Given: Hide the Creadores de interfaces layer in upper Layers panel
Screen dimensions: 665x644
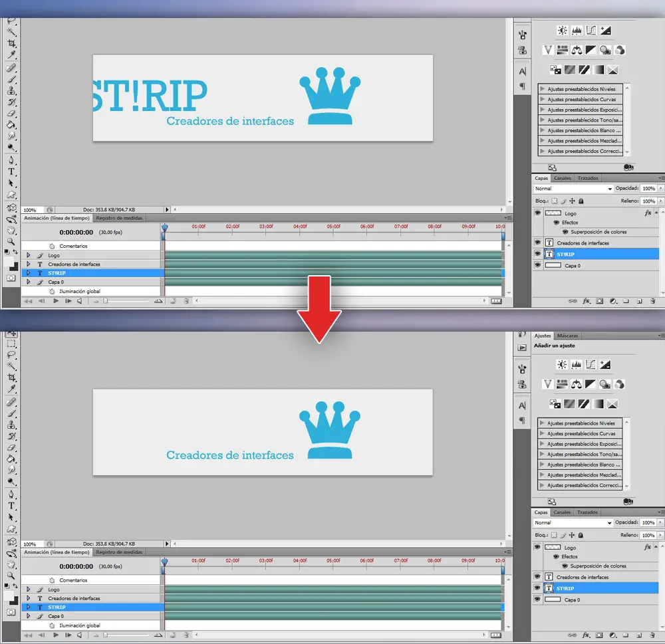Looking at the screenshot, I should click(538, 243).
